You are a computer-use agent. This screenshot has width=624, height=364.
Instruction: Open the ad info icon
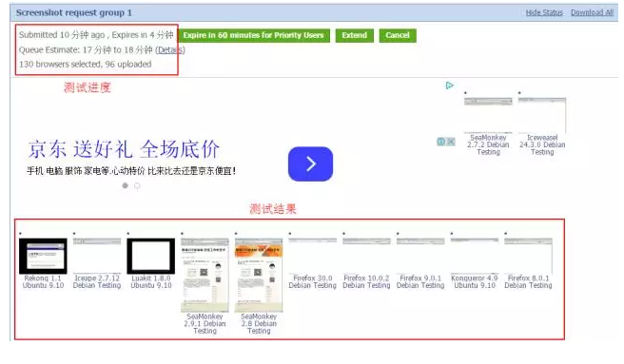click(441, 142)
